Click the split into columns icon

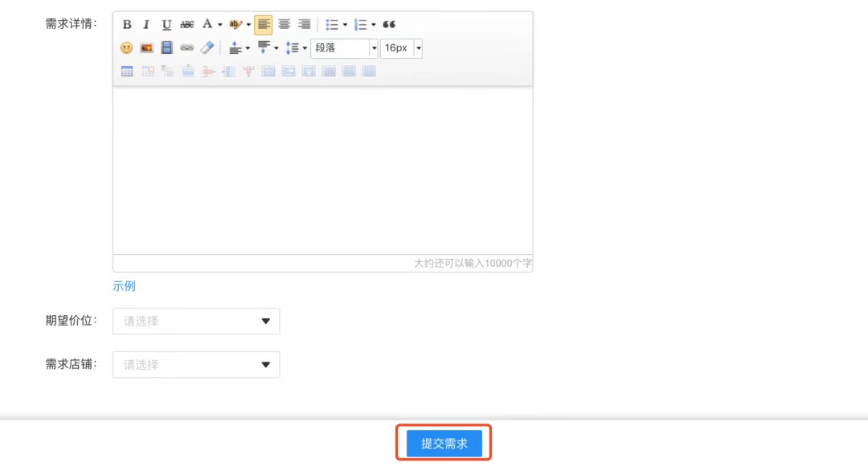pos(369,72)
